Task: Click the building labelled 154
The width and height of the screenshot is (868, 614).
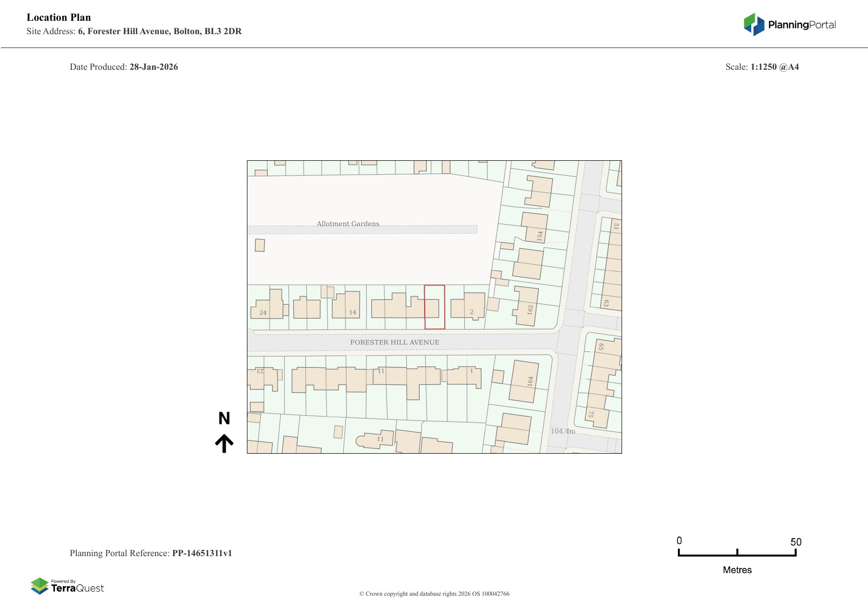Action: (x=534, y=227)
